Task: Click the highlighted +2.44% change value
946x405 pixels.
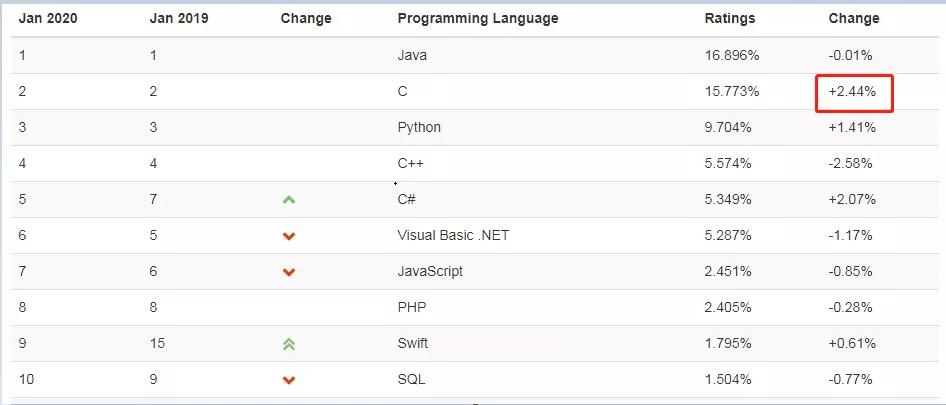Action: 852,92
